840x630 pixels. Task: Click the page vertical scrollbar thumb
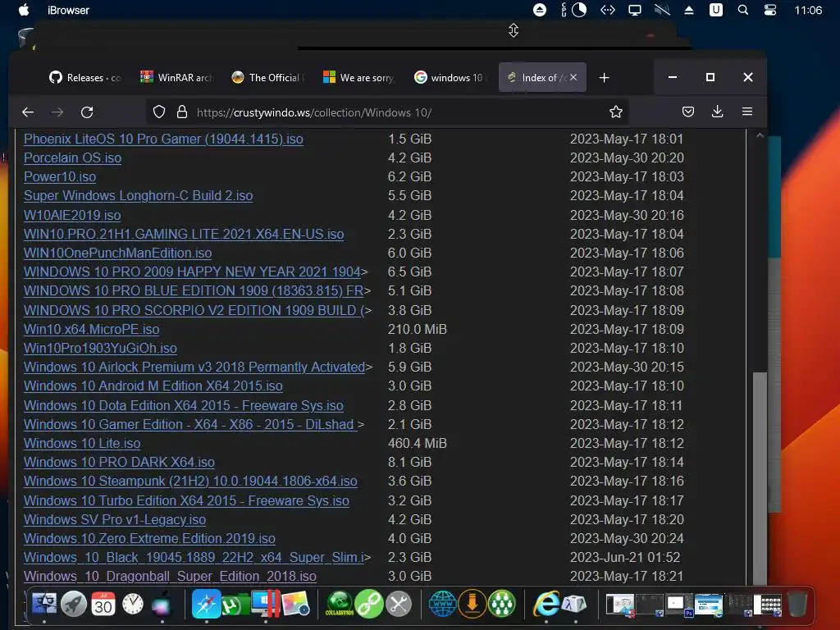[x=760, y=478]
